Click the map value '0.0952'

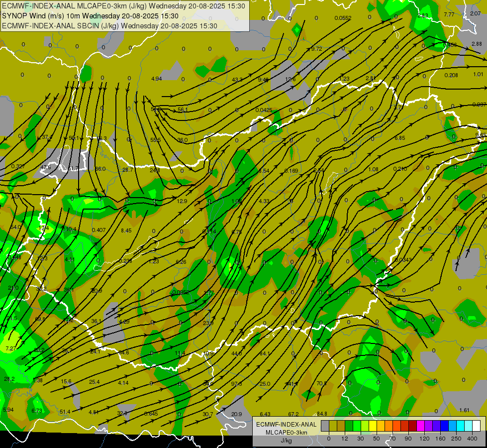click(181, 292)
